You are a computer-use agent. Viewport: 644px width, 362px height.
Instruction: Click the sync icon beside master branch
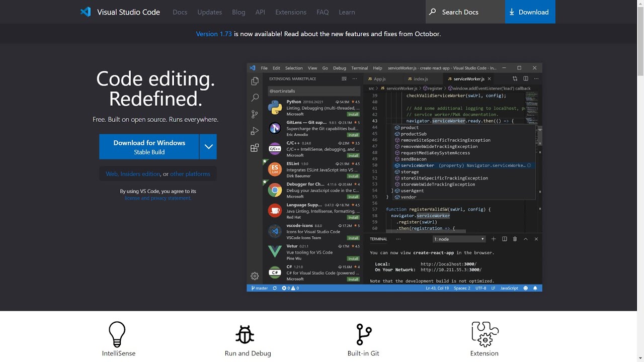275,288
